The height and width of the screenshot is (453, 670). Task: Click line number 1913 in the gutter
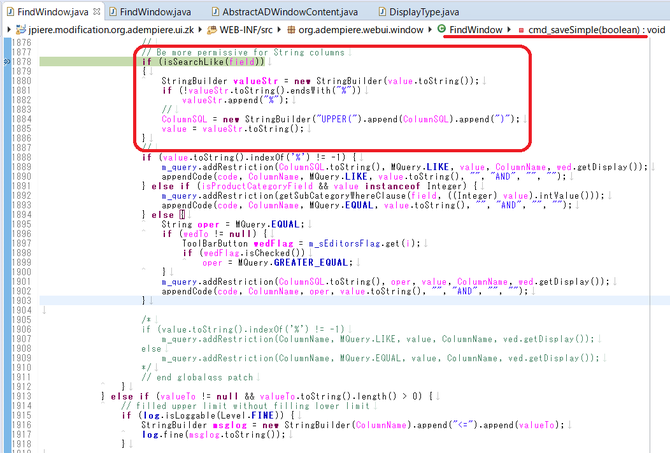22,397
